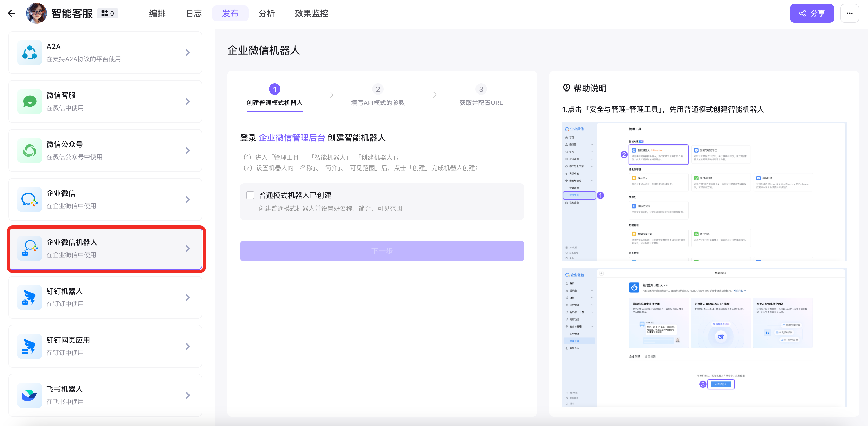The height and width of the screenshot is (426, 868).
Task: Open the apps count badge showing 0
Action: (x=108, y=14)
